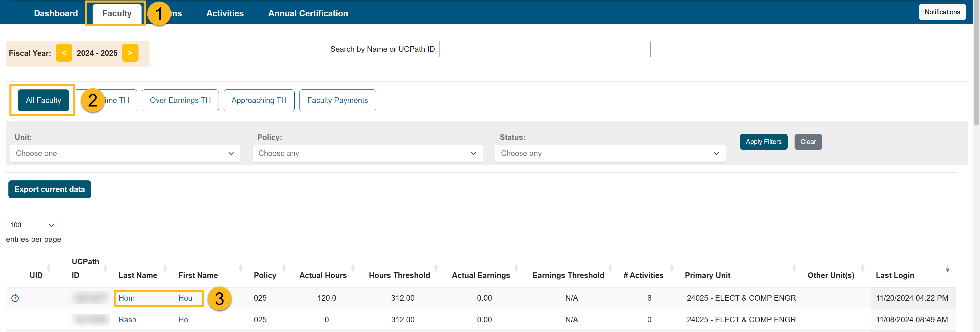
Task: Select the Approaching TH filter tab
Action: [x=259, y=100]
